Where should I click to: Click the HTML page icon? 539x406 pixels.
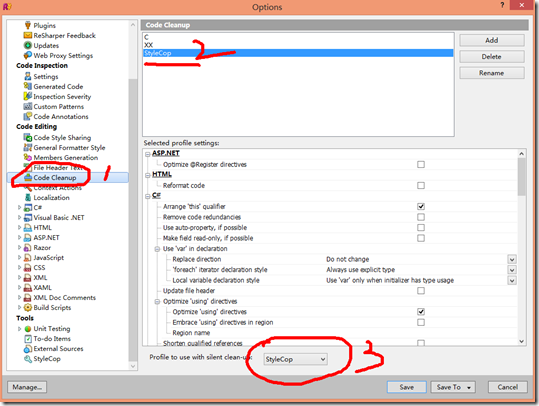pyautogui.click(x=28, y=228)
